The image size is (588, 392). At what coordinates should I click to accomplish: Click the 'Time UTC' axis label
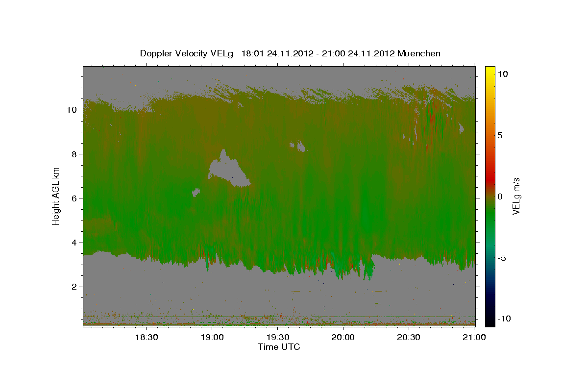pos(279,347)
